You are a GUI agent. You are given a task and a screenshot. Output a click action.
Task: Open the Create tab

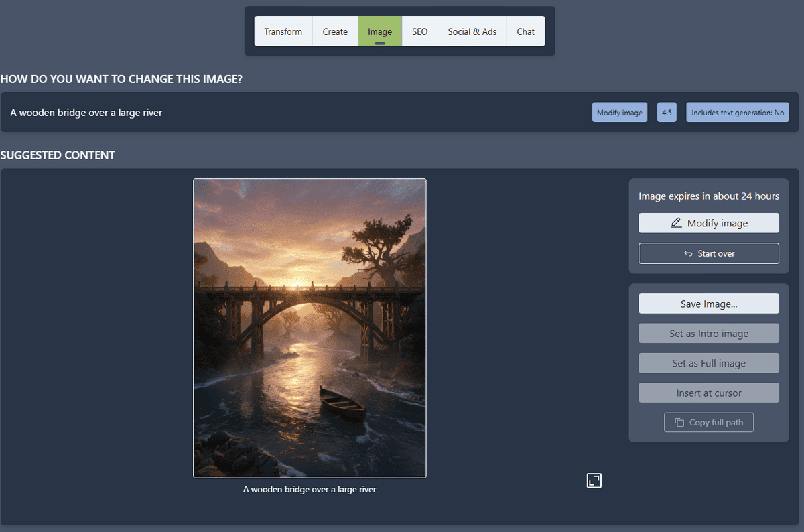[x=335, y=31]
